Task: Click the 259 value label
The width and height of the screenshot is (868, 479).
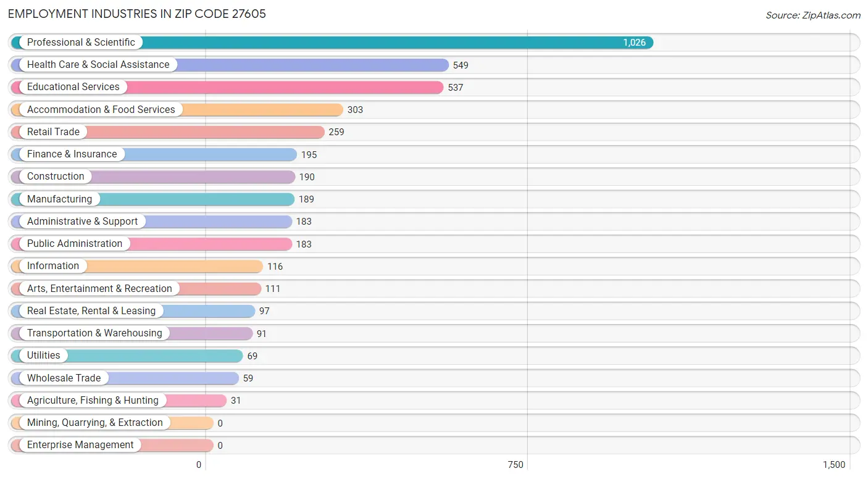Action: (x=336, y=132)
